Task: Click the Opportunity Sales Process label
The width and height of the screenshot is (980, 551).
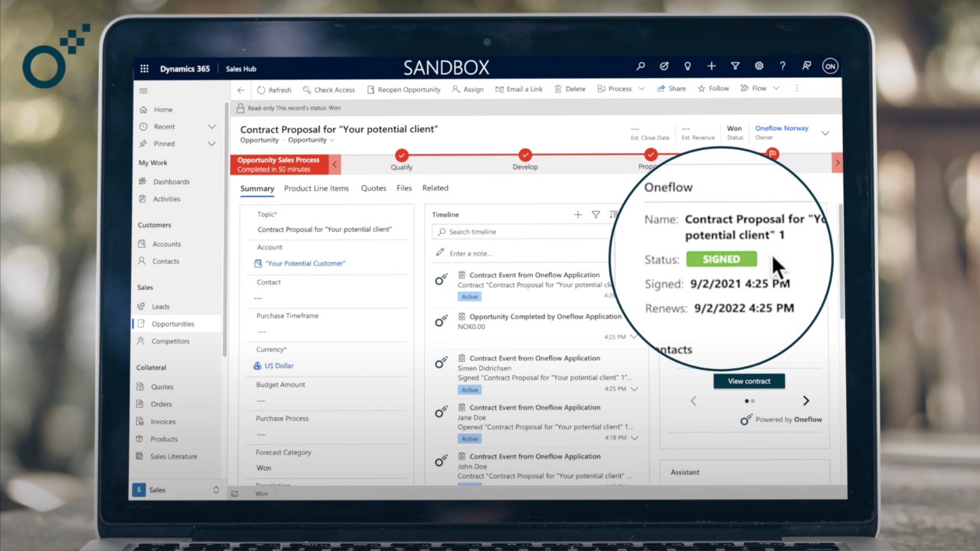Action: pos(278,160)
